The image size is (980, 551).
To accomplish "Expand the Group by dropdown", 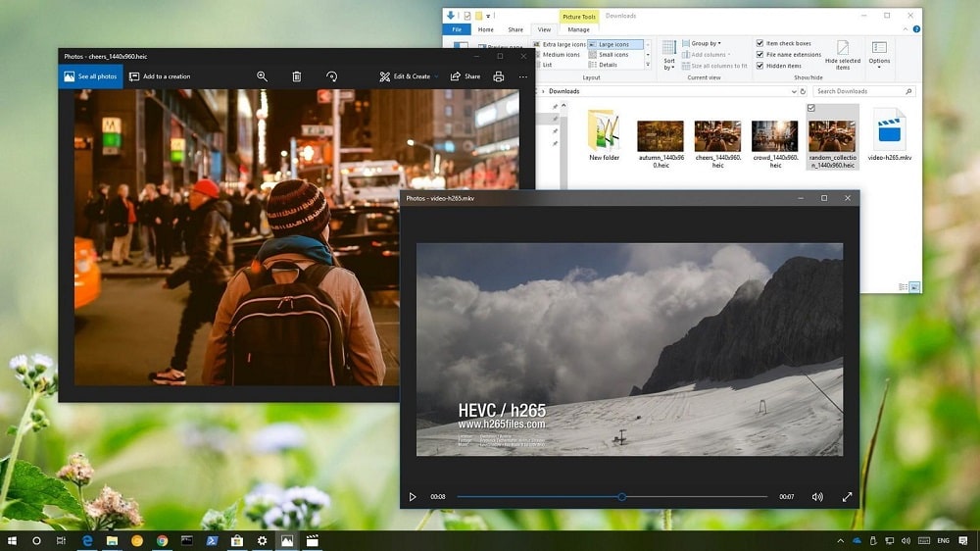I will 706,43.
